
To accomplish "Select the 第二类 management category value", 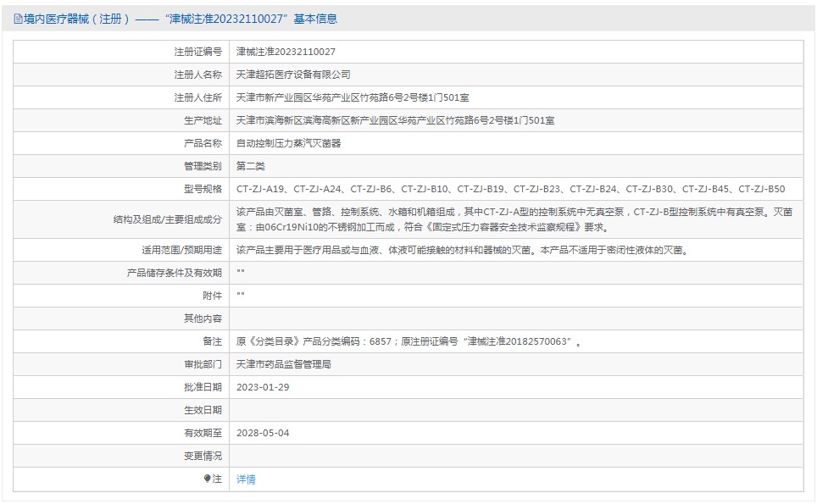I will pyautogui.click(x=251, y=166).
